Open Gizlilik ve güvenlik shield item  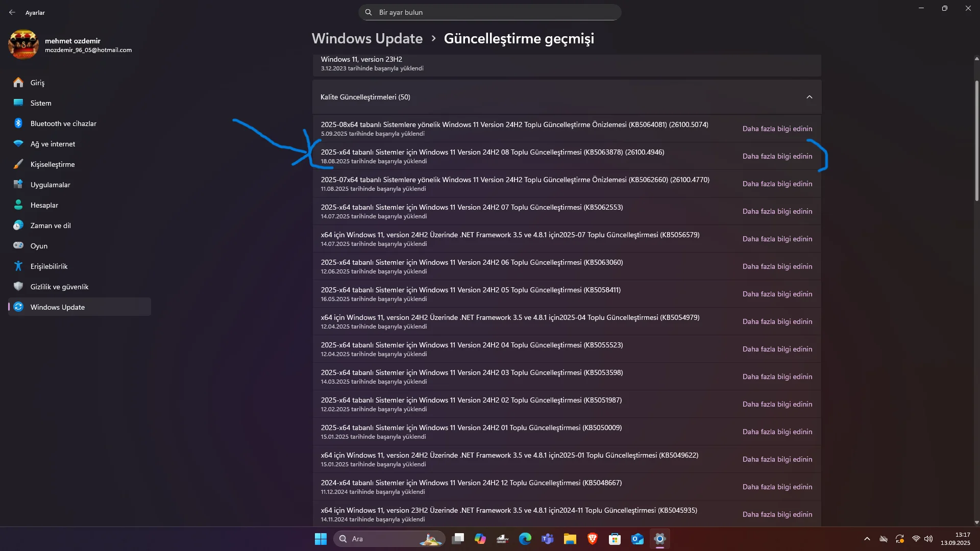(x=59, y=287)
